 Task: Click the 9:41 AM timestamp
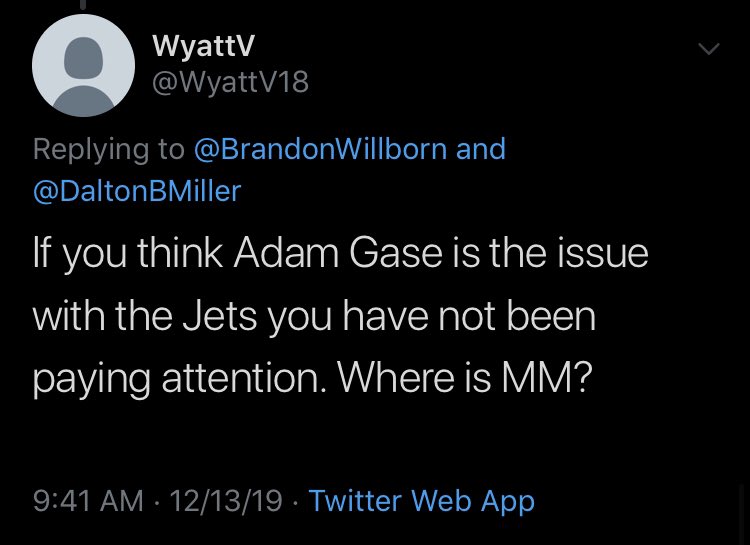tap(88, 500)
